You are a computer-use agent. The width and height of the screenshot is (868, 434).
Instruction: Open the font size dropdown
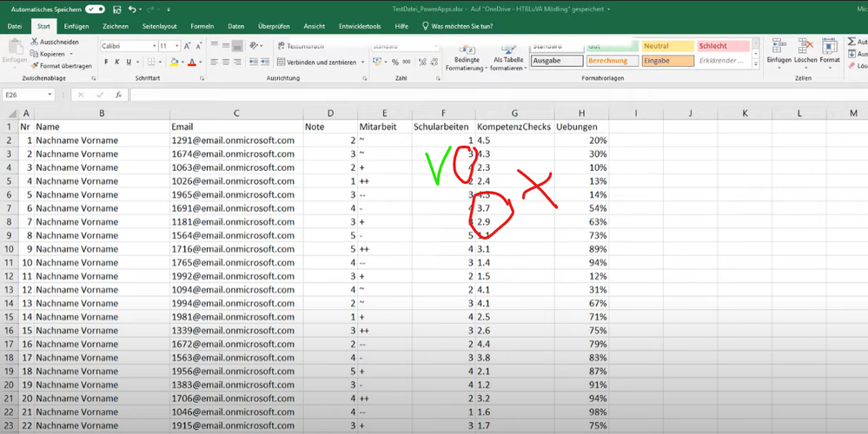pyautogui.click(x=176, y=46)
